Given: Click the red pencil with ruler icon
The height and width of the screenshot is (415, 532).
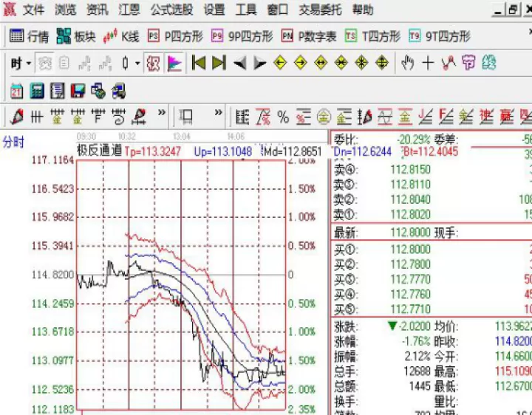Looking at the screenshot, I should 140,117.
